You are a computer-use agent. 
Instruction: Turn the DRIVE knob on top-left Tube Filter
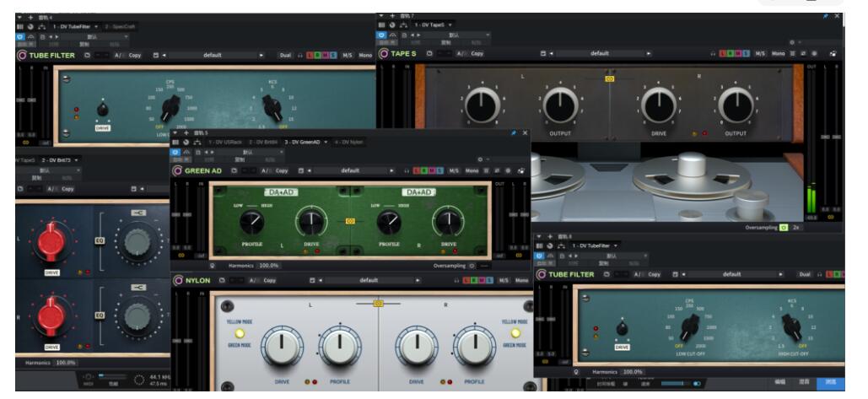pyautogui.click(x=102, y=110)
